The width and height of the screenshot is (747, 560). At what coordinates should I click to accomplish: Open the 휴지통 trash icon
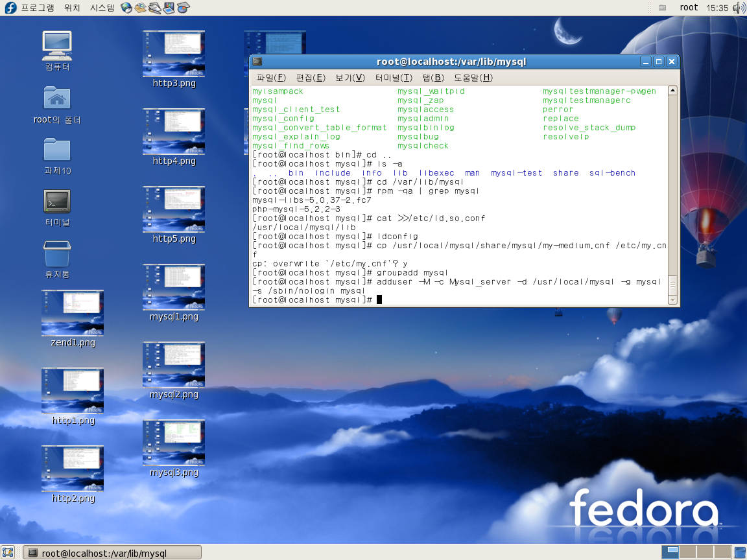pos(57,254)
